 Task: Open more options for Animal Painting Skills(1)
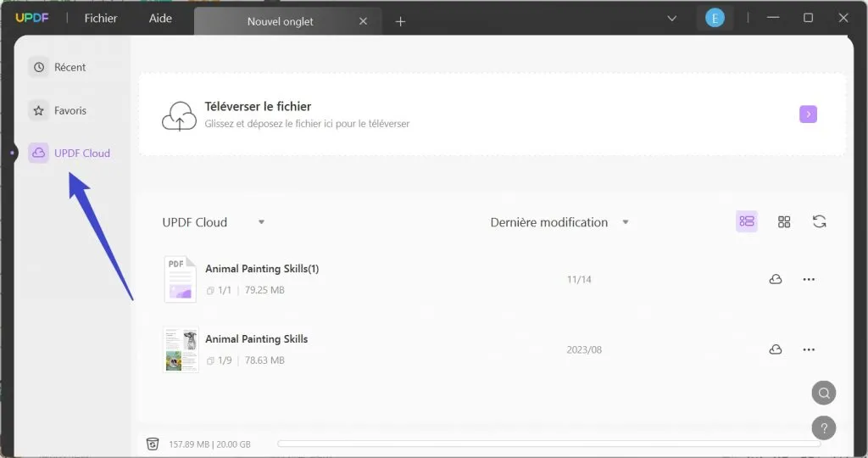[x=809, y=279]
